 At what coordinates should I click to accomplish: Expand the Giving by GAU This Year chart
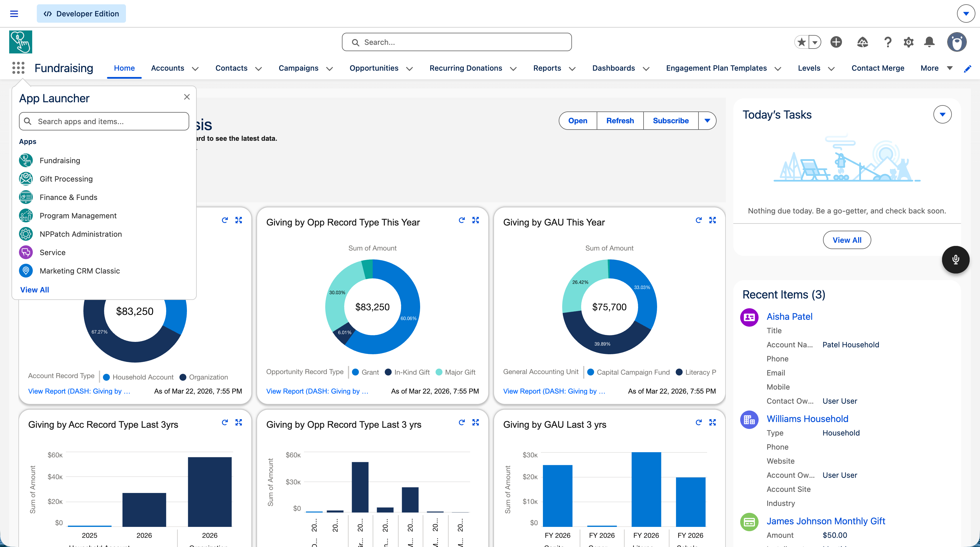[x=712, y=220]
